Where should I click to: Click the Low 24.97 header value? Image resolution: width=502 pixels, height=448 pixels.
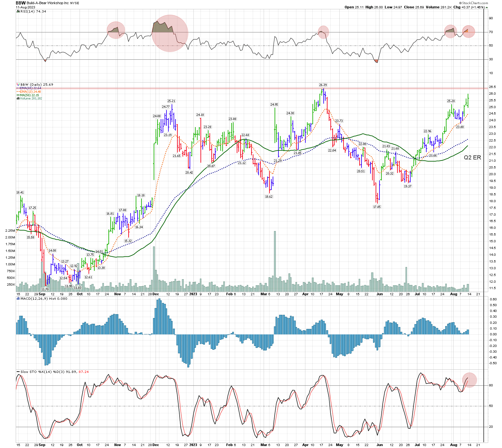394,7
